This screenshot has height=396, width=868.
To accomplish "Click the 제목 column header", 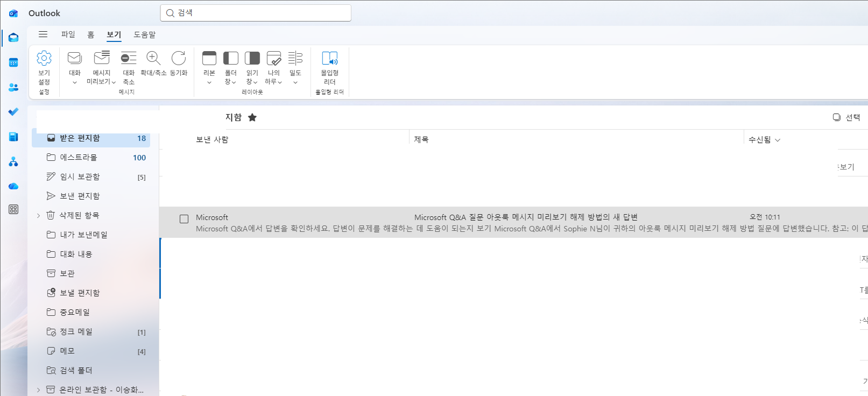I will tap(421, 139).
